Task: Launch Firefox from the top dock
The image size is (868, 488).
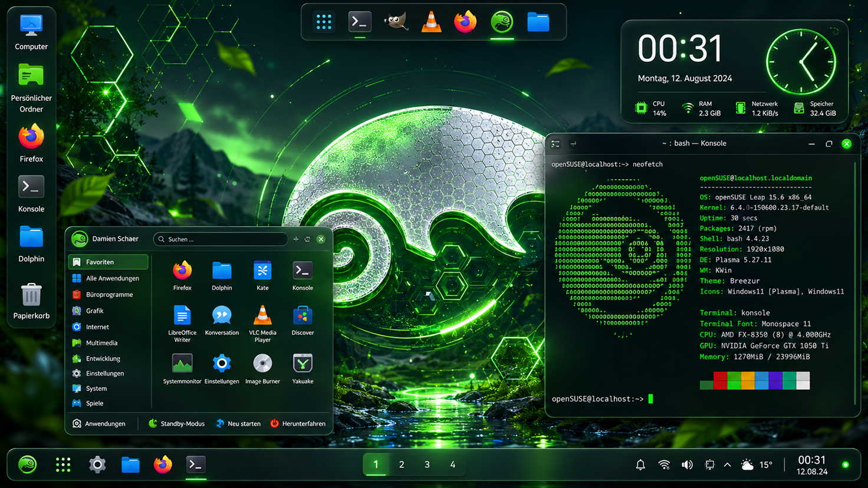Action: [465, 22]
